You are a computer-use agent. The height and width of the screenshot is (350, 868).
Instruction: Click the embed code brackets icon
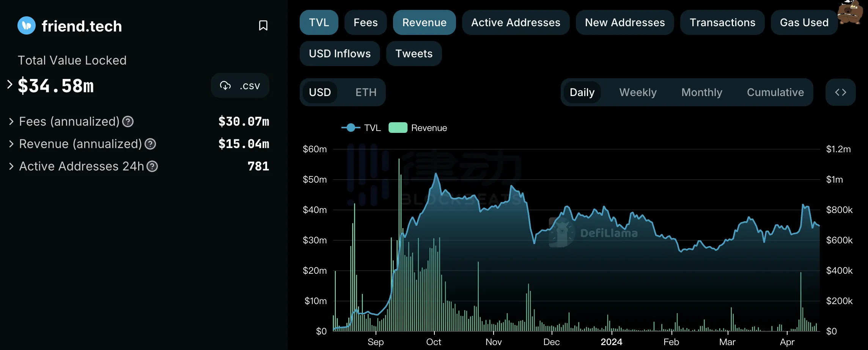tap(840, 92)
